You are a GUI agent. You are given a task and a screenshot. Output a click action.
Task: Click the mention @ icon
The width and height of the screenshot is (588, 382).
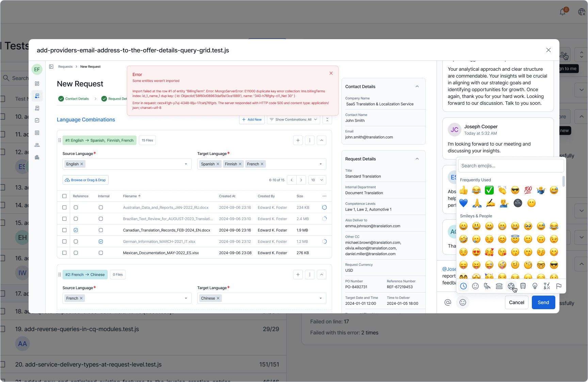(448, 302)
